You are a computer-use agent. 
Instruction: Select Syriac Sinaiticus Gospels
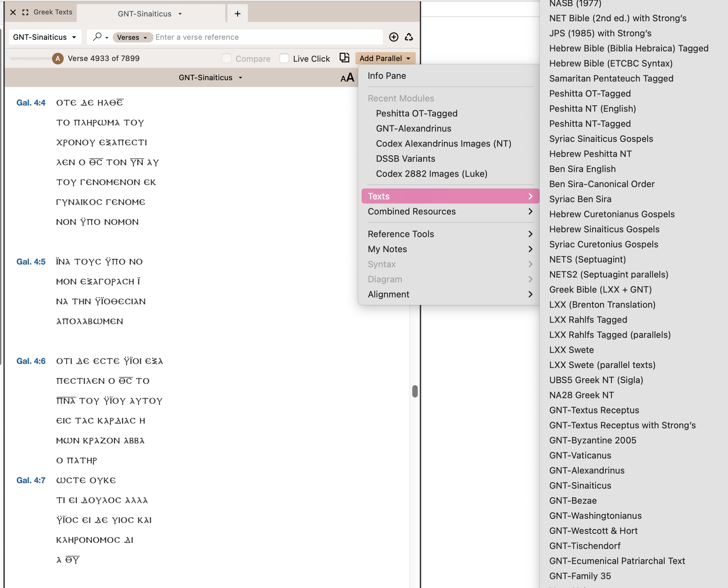[601, 139]
